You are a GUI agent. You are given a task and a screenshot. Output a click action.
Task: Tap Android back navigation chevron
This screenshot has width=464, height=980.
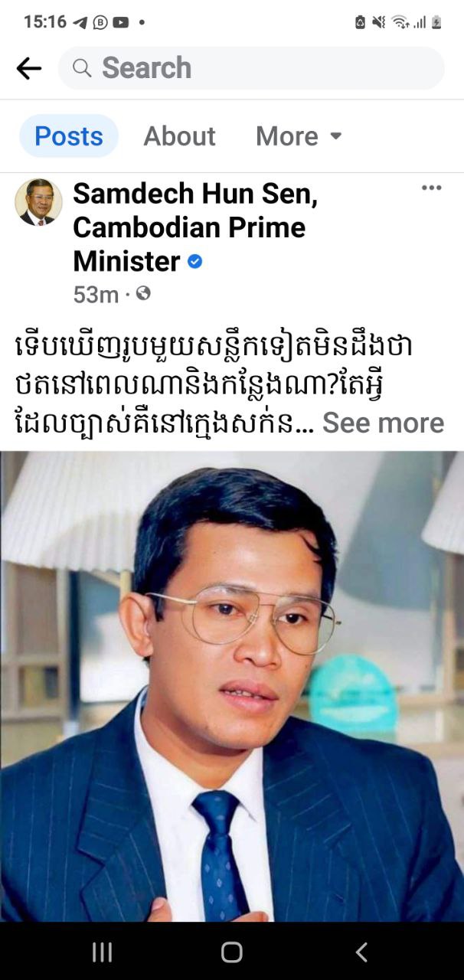361,952
